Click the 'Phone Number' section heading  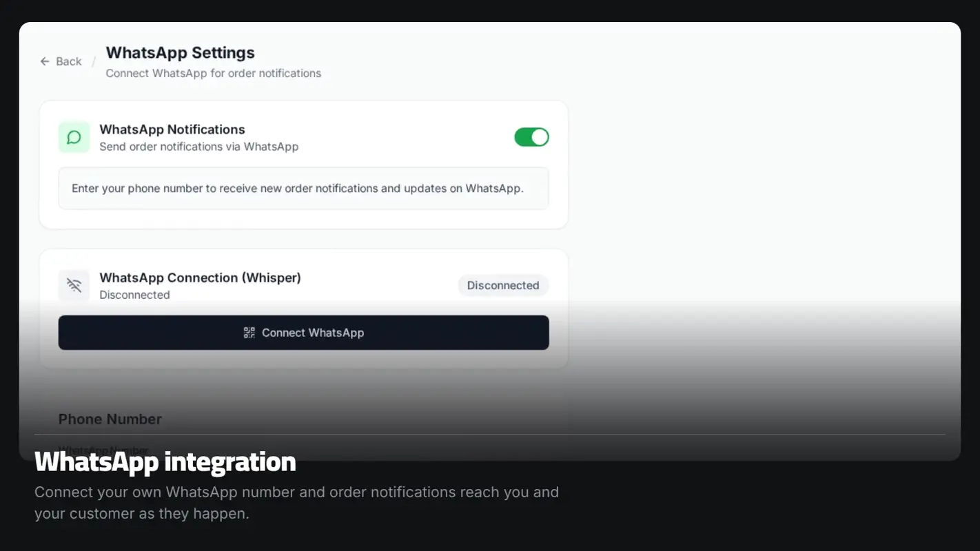coord(110,419)
